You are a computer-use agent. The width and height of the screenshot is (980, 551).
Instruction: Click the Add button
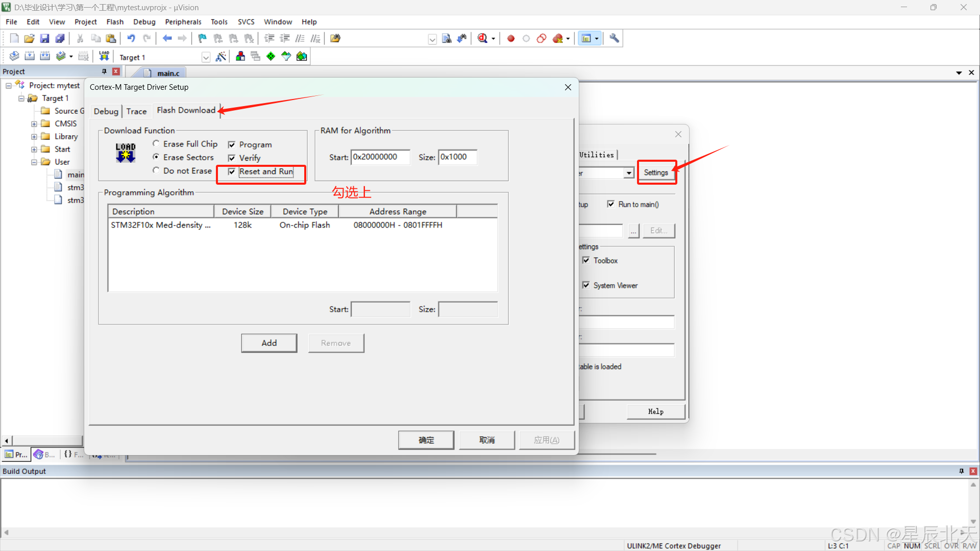point(269,343)
